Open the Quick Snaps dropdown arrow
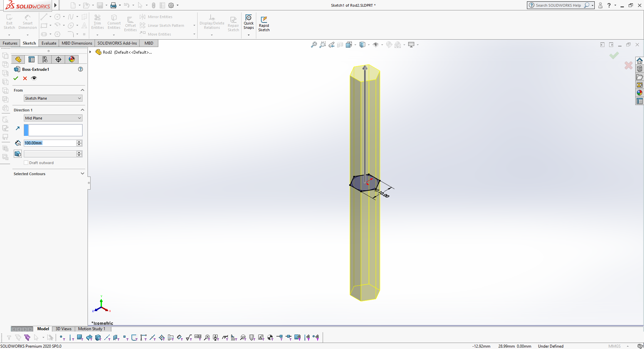 click(x=249, y=35)
